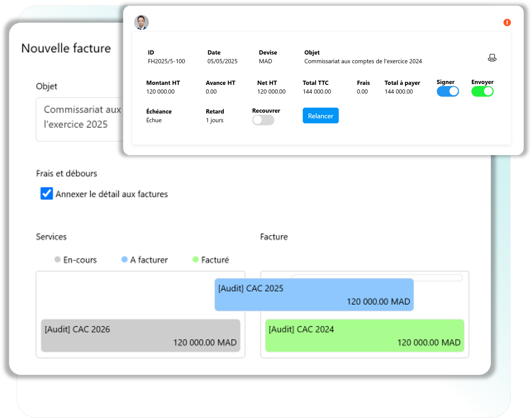Select the gray [Audit] CAC 2026 service

click(x=141, y=336)
